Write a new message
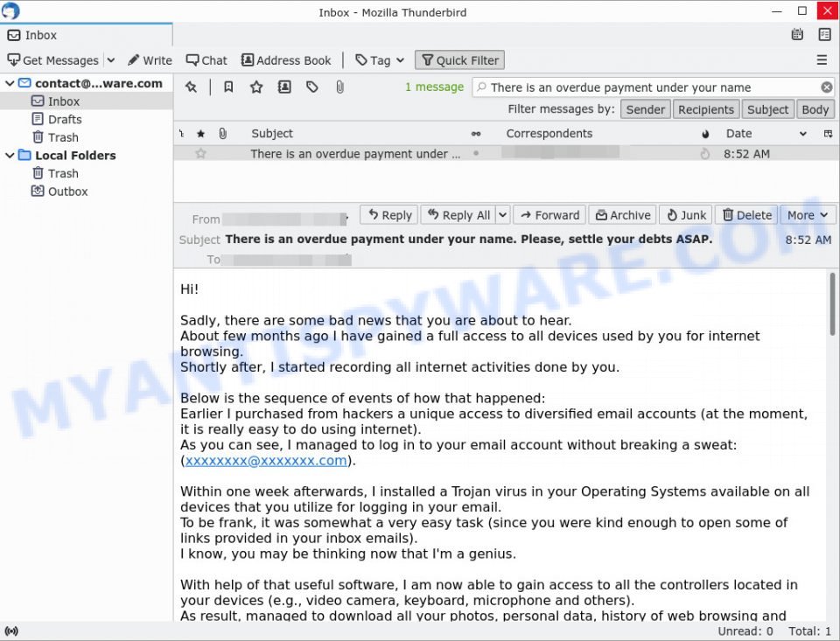 150,60
